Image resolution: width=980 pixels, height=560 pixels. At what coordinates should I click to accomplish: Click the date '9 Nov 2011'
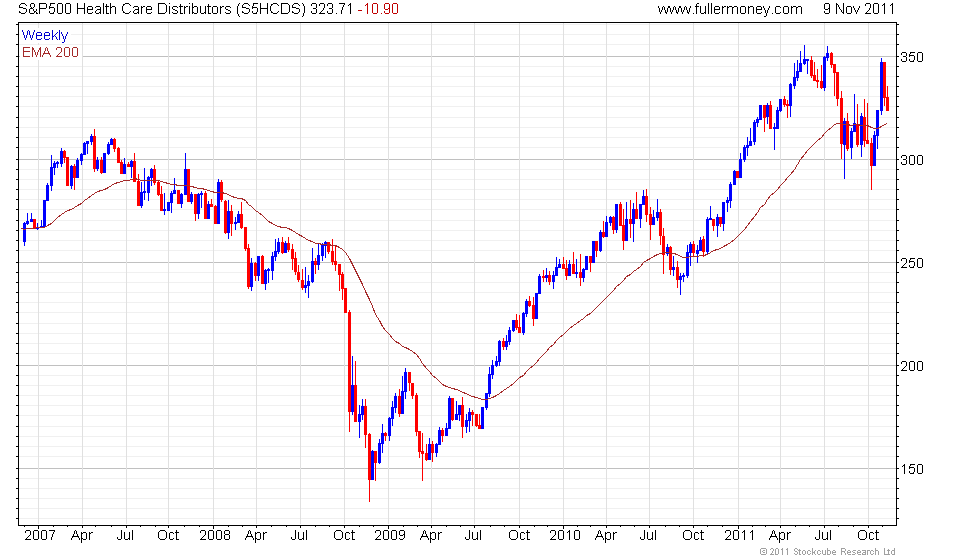[859, 9]
